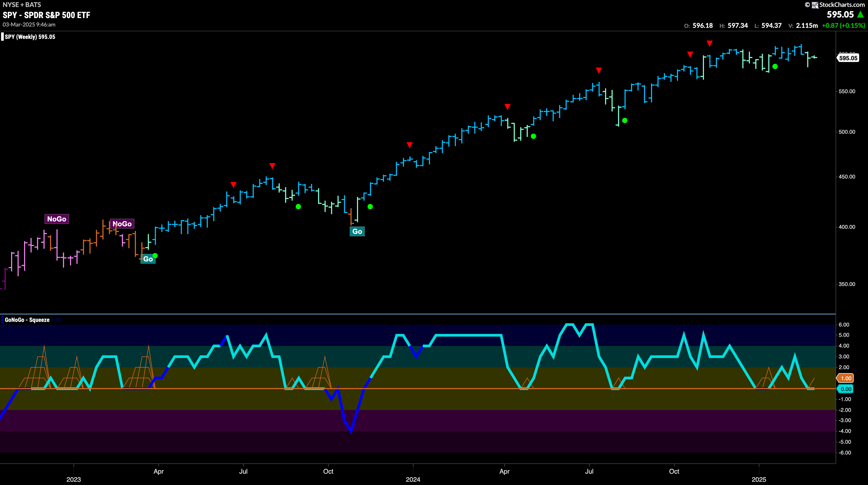Image resolution: width=868 pixels, height=485 pixels.
Task: Click the current price tag 595.05 on axis
Action: point(848,58)
